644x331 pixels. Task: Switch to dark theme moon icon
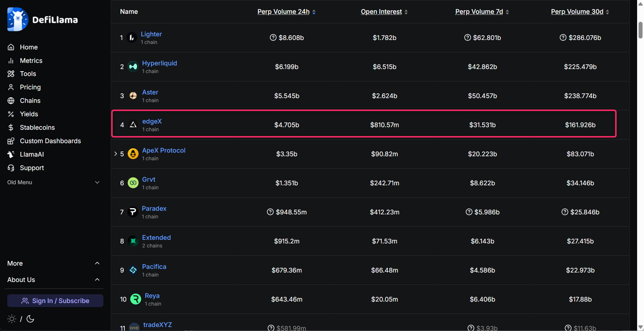click(30, 319)
